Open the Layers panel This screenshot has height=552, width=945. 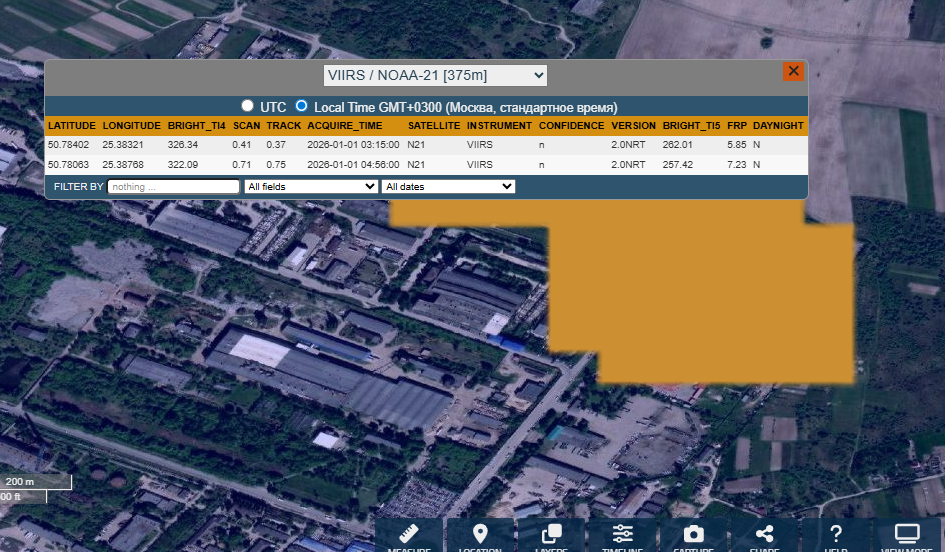pos(551,536)
